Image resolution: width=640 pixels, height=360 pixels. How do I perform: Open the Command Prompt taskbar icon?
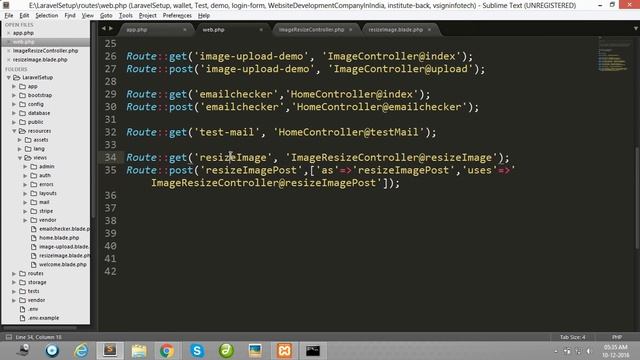click(x=313, y=351)
